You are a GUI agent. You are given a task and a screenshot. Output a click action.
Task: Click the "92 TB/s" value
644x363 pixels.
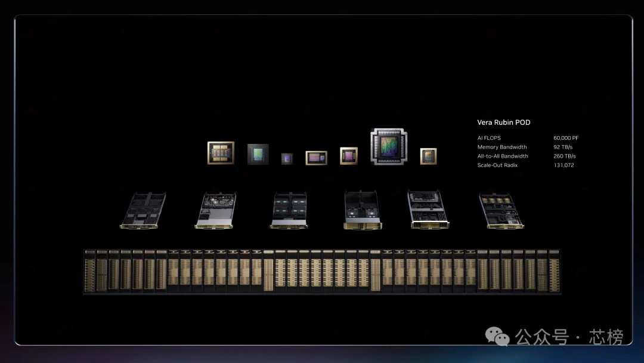563,147
